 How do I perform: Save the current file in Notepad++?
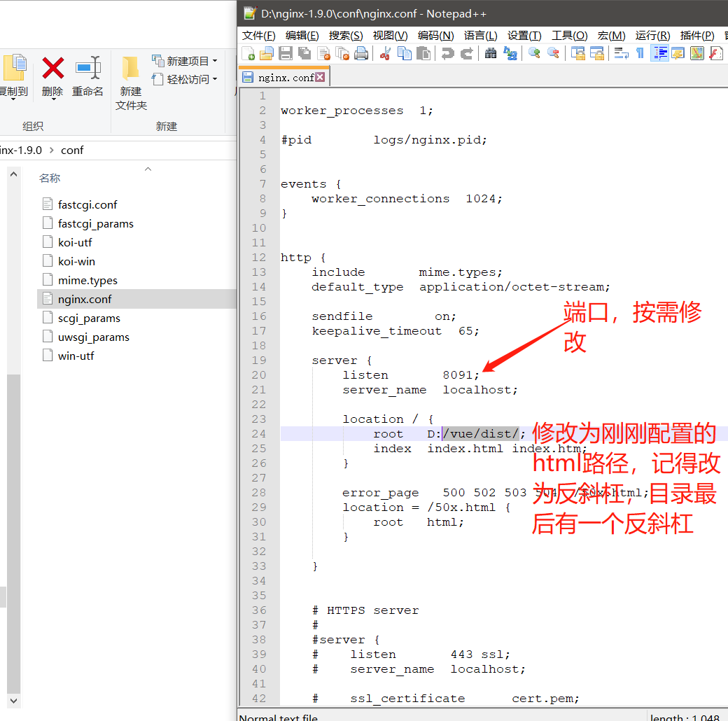(x=286, y=53)
